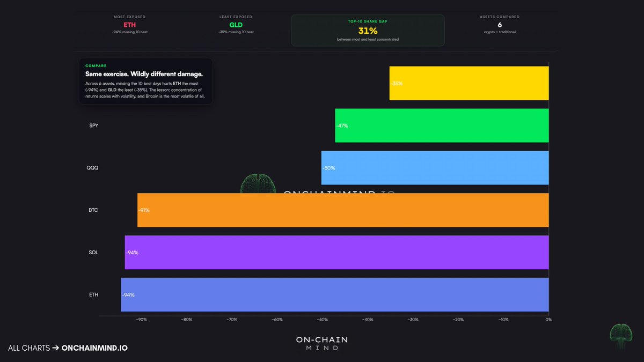Click 'between most and least concentrated' caption
The image size is (644, 362).
pos(368,40)
